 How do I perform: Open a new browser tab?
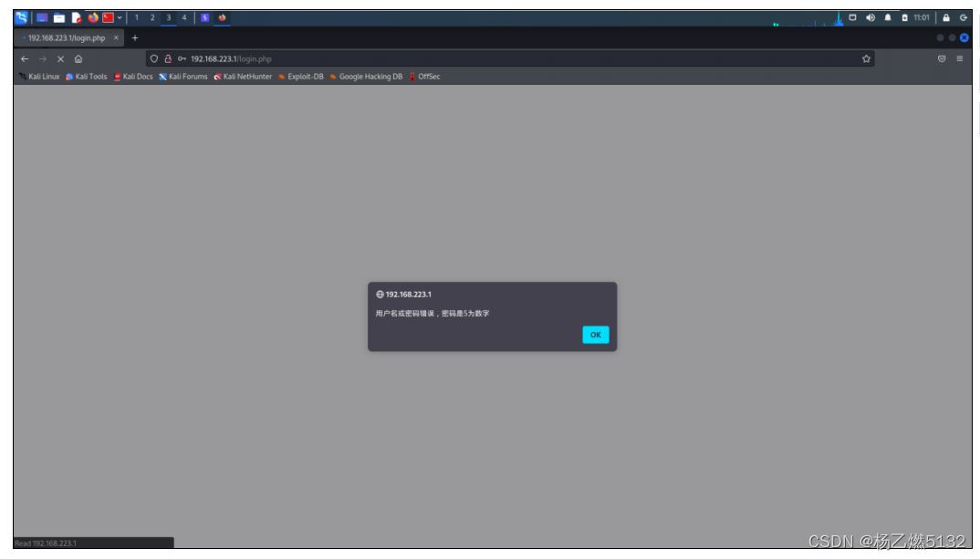point(134,37)
